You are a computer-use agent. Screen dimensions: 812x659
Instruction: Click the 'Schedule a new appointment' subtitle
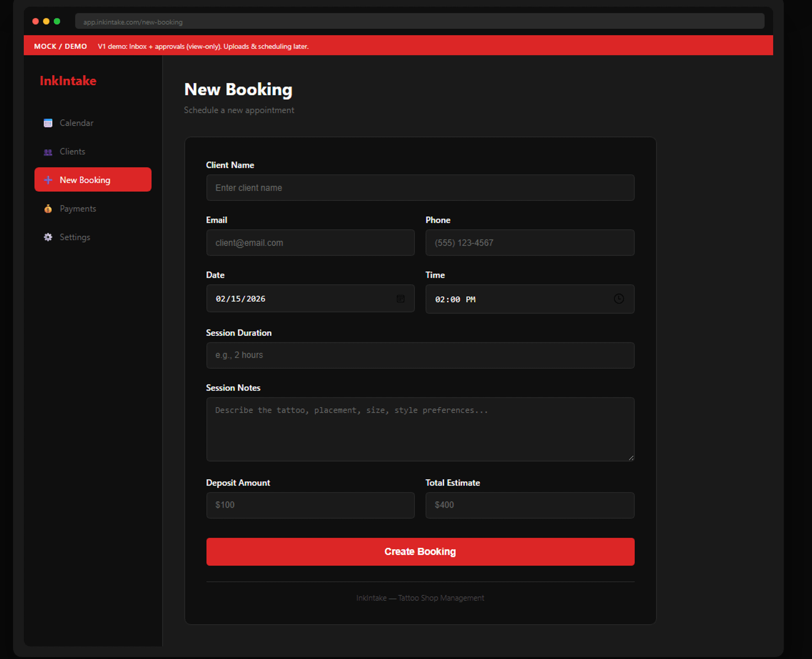(239, 110)
